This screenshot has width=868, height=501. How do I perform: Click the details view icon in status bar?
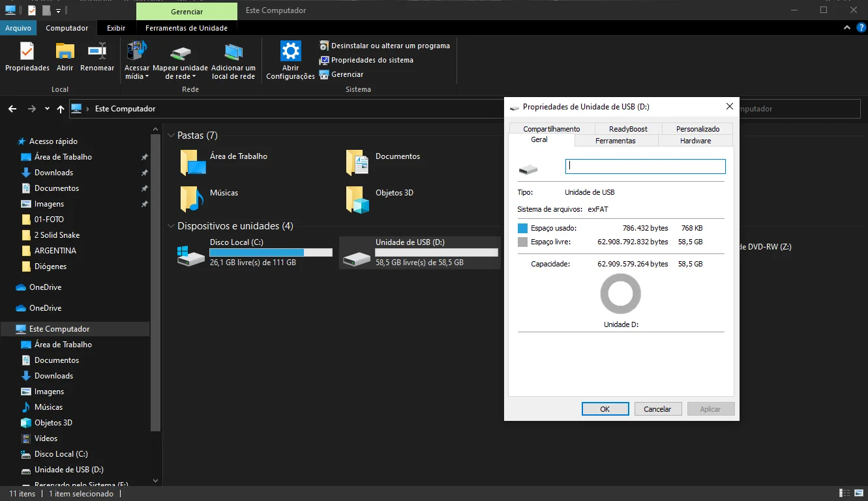coord(844,494)
